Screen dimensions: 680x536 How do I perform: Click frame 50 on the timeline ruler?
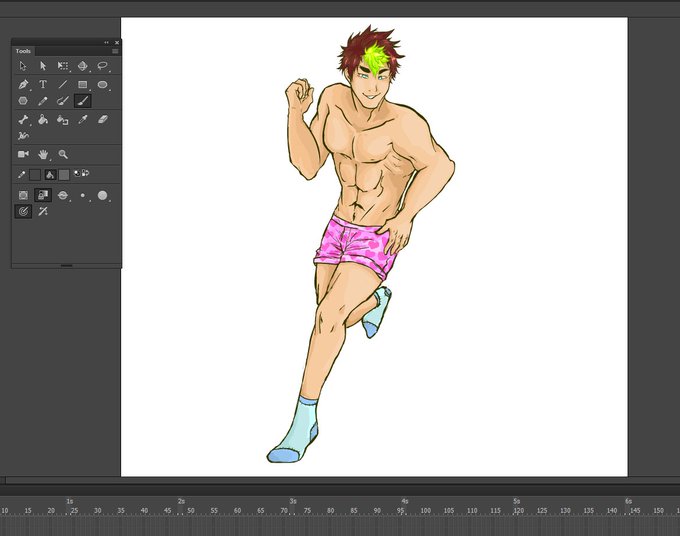point(190,511)
